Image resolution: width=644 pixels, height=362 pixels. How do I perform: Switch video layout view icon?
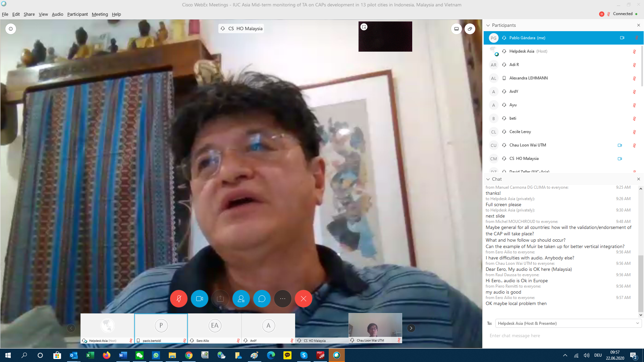coord(457,29)
